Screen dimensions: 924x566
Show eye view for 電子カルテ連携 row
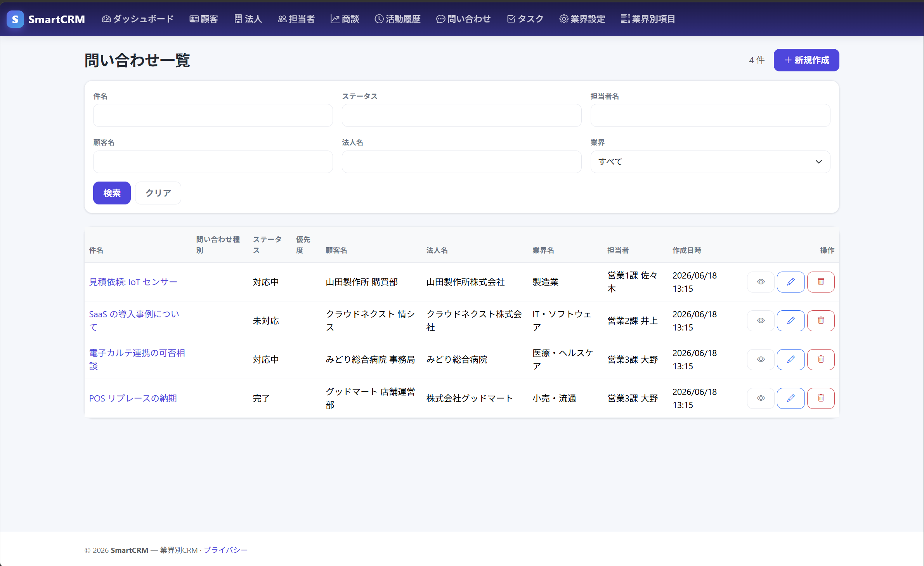pyautogui.click(x=761, y=360)
